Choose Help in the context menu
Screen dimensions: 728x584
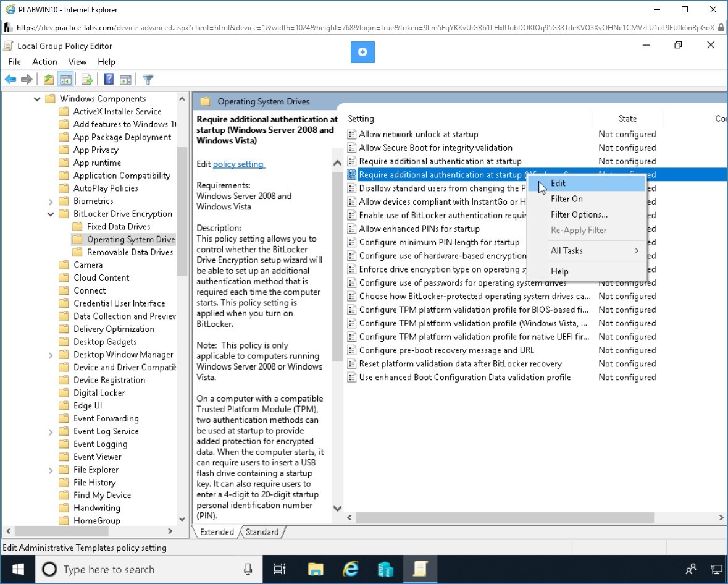point(587,271)
